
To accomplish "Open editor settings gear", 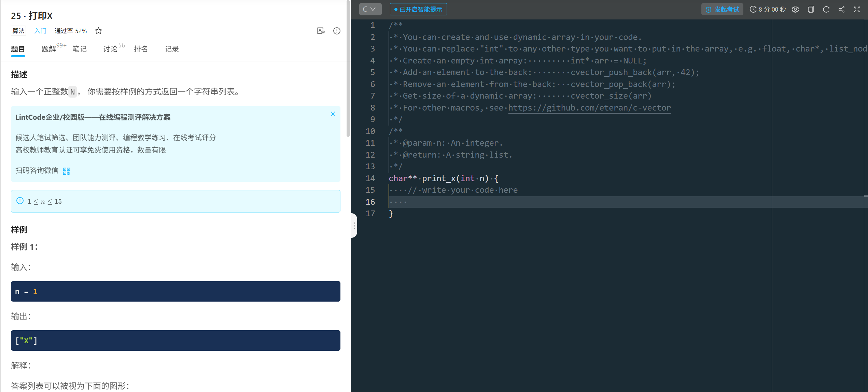I will (795, 9).
